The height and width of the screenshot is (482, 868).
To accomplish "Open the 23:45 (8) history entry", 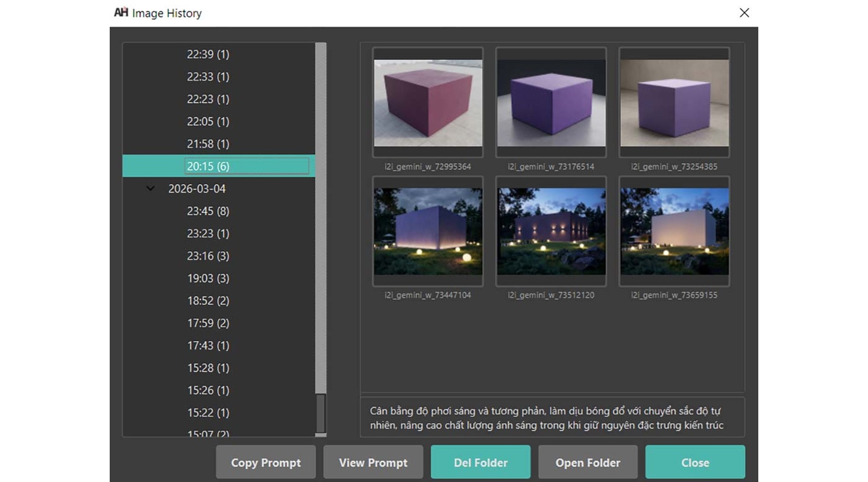I will (208, 211).
